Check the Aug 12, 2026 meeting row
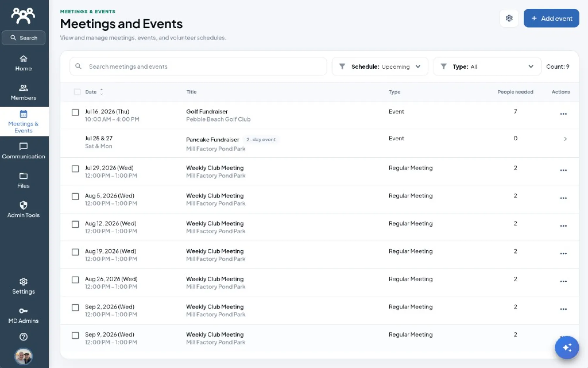This screenshot has width=588, height=368. [x=75, y=224]
